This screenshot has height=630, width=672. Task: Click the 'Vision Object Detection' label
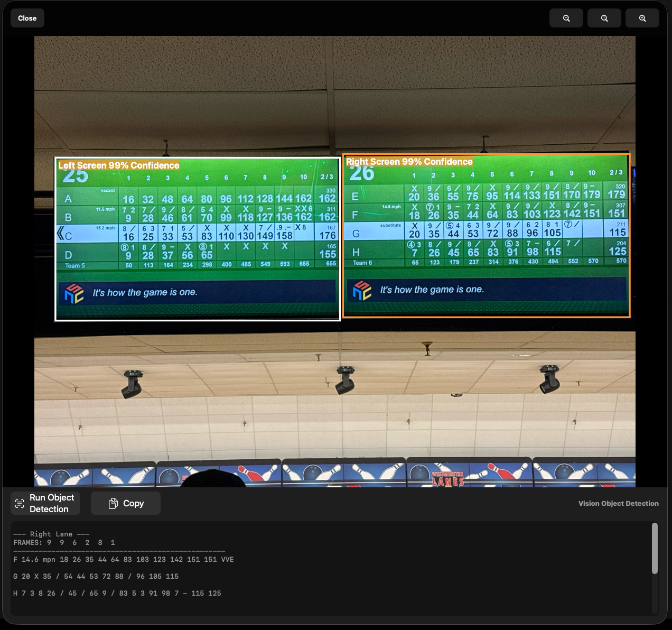coord(619,503)
